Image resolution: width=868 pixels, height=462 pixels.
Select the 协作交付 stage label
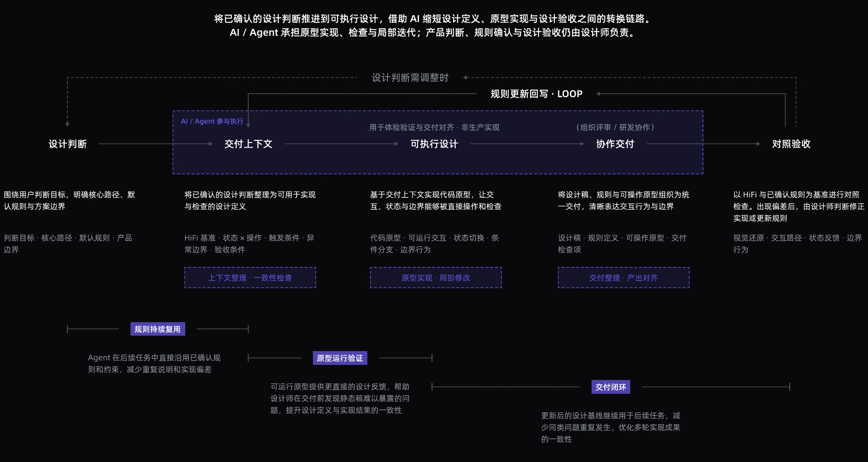click(615, 144)
